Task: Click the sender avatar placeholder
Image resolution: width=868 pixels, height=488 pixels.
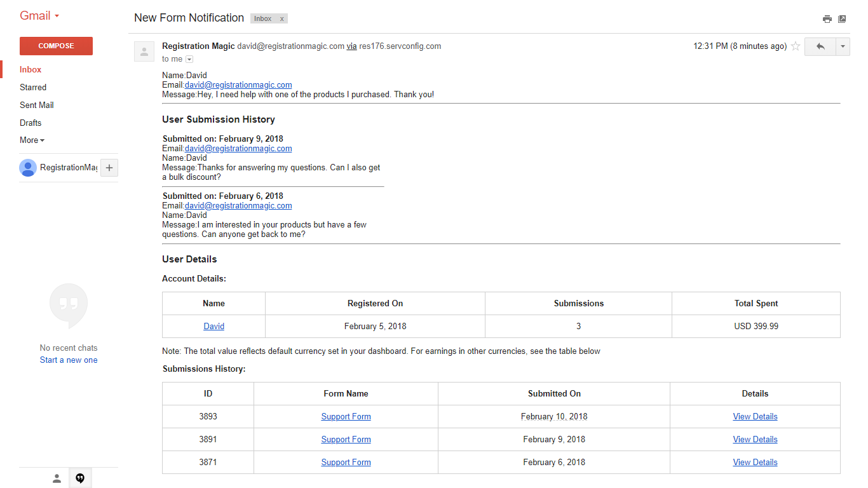Action: pos(144,51)
